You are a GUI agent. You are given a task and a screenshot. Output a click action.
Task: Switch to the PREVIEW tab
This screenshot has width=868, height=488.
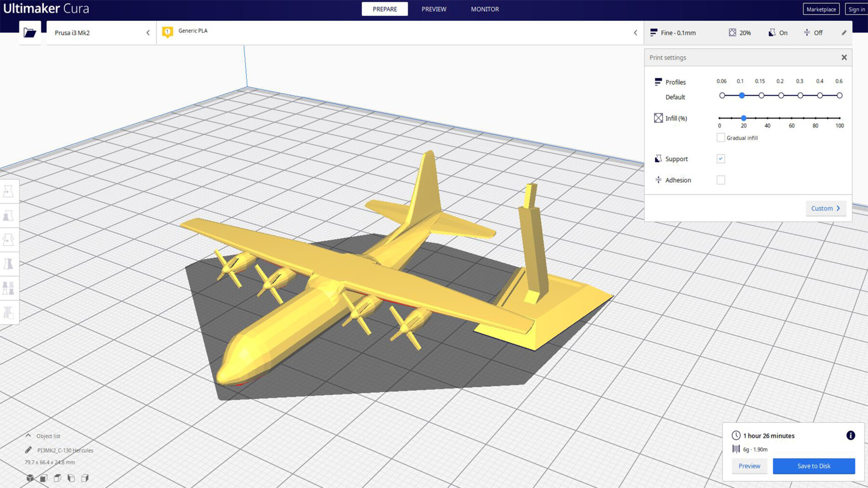(x=433, y=9)
